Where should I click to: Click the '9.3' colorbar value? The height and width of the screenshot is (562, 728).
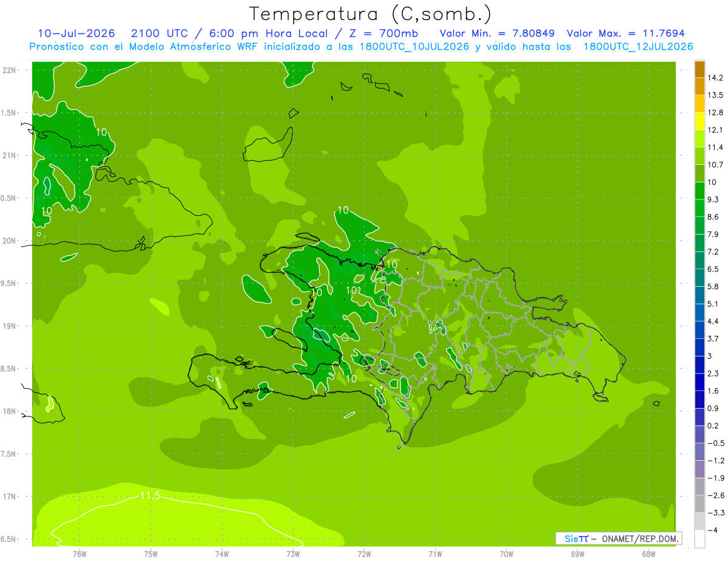coord(714,199)
